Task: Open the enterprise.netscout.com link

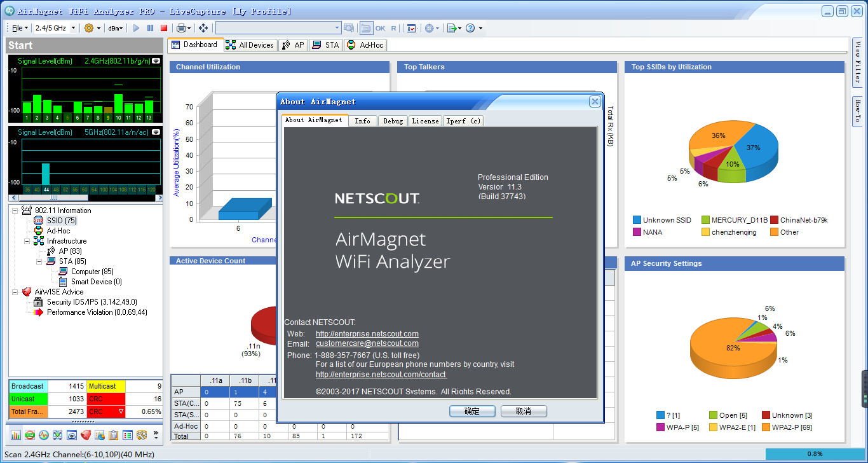Action: [367, 333]
